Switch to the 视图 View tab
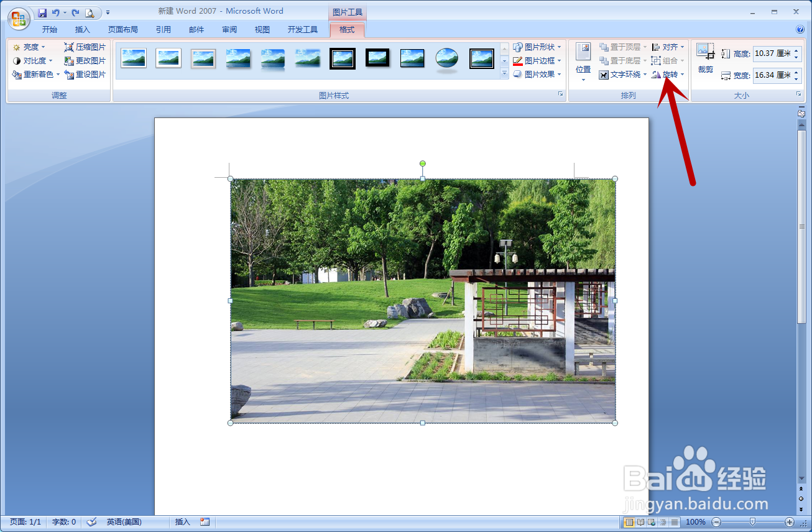This screenshot has height=532, width=812. [x=262, y=30]
